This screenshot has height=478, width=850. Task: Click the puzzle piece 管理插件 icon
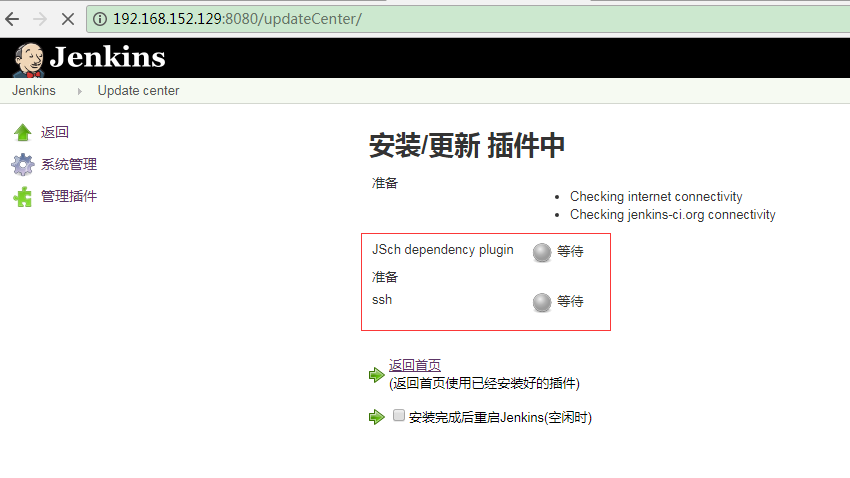pos(23,197)
